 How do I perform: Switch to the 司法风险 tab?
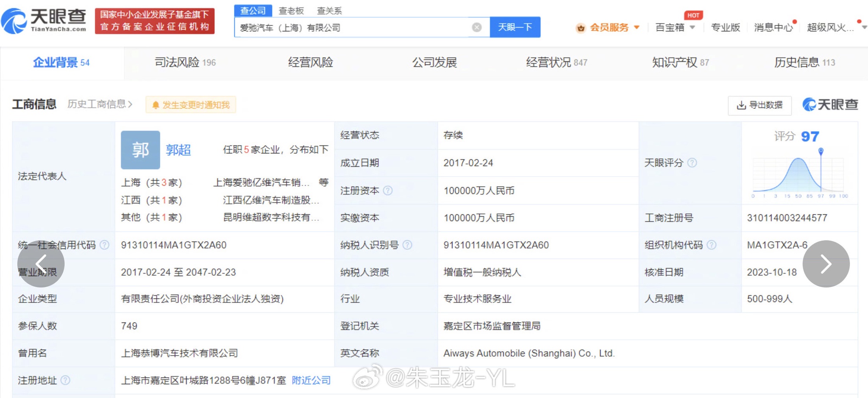tap(185, 63)
